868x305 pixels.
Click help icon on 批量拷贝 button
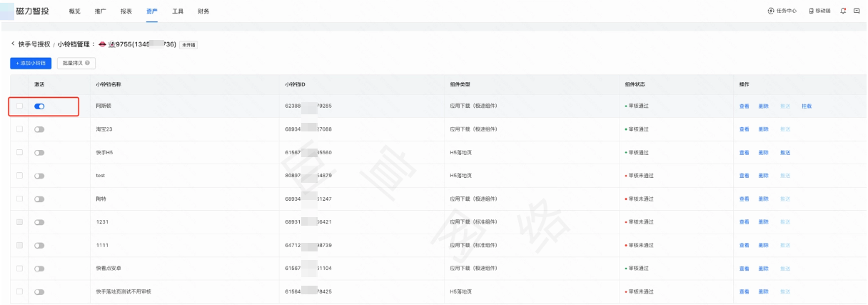click(x=88, y=63)
